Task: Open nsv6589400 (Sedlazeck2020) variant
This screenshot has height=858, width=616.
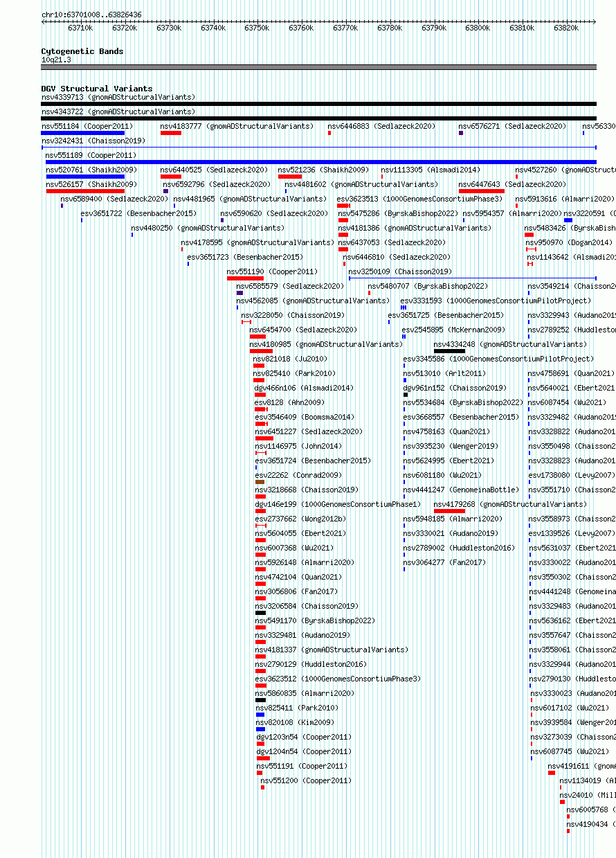Action: click(114, 199)
